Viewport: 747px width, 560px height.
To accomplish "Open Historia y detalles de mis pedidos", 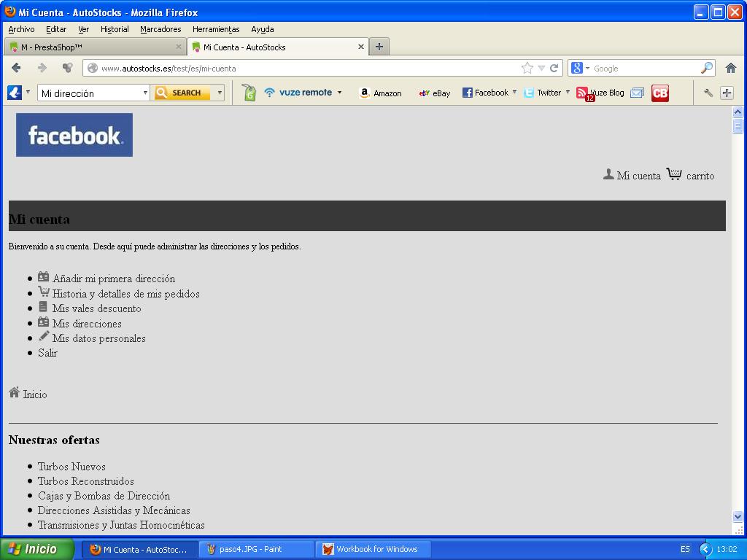I will [125, 294].
